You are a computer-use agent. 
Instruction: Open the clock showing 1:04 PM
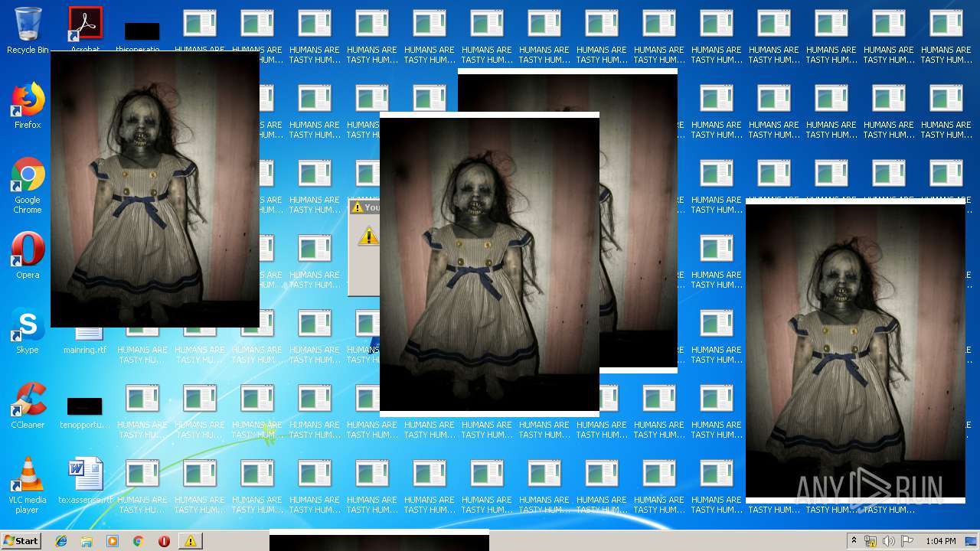[940, 541]
